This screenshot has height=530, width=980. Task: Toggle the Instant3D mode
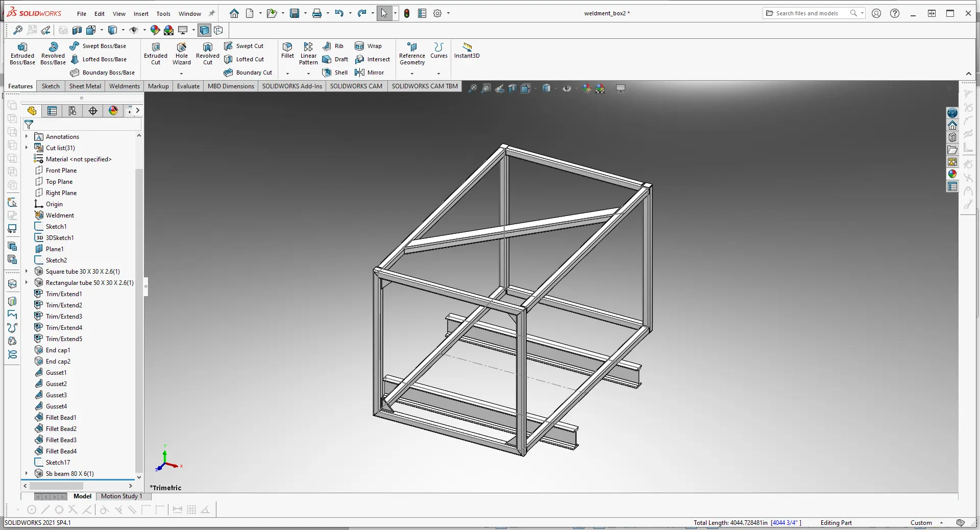(467, 50)
